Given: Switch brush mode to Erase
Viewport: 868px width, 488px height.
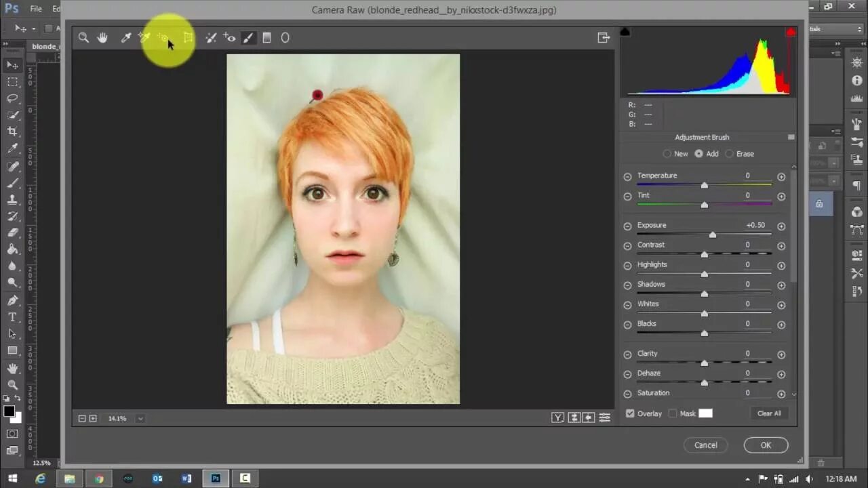Looking at the screenshot, I should click(x=739, y=154).
